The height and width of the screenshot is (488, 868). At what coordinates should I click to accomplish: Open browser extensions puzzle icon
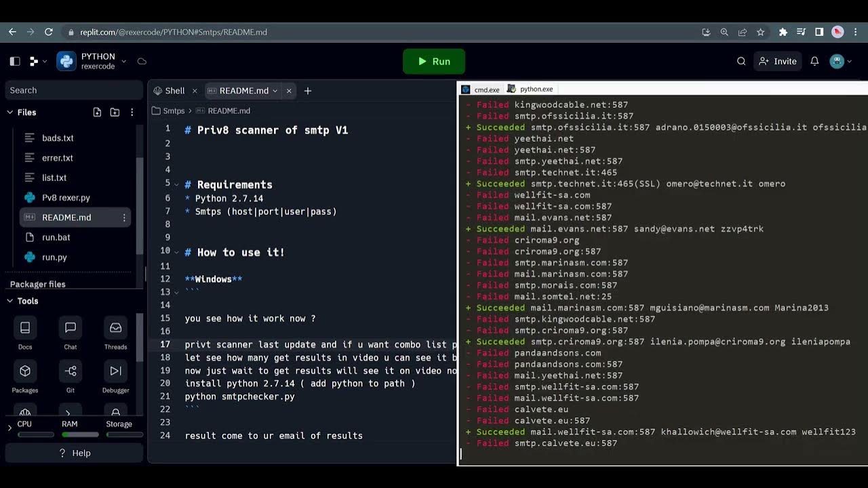(x=783, y=32)
